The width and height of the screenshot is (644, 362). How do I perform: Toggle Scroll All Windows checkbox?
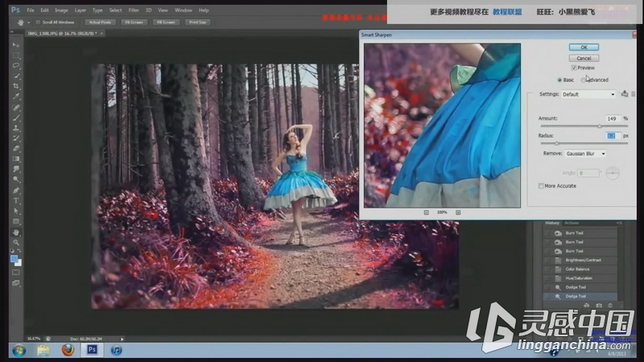coord(38,23)
